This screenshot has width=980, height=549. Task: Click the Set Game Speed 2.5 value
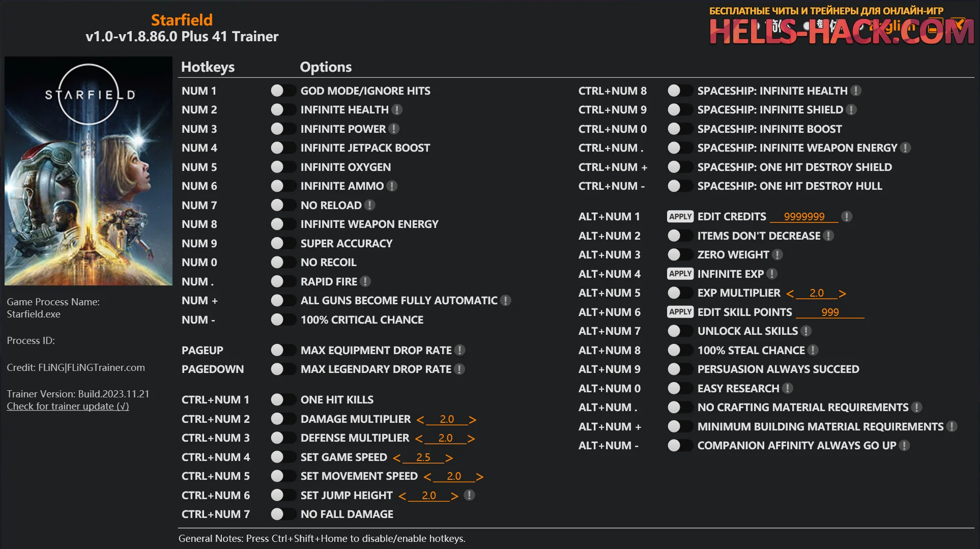(x=423, y=457)
